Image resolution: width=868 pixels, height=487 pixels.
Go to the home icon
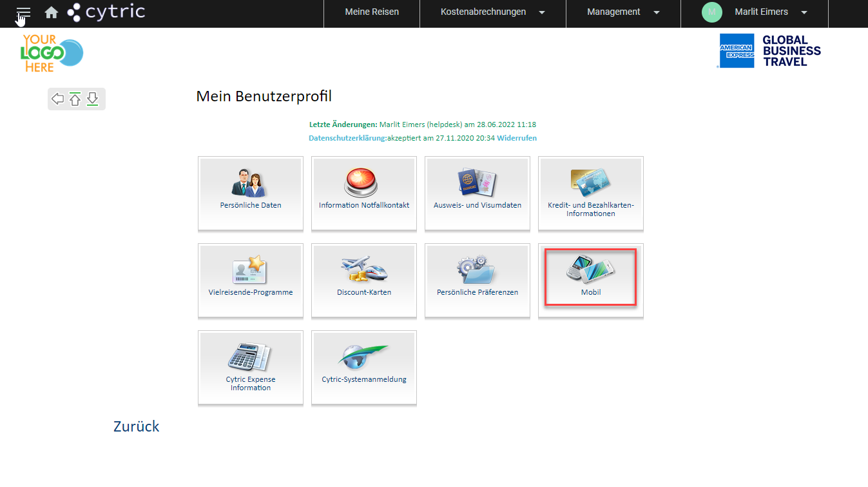52,12
